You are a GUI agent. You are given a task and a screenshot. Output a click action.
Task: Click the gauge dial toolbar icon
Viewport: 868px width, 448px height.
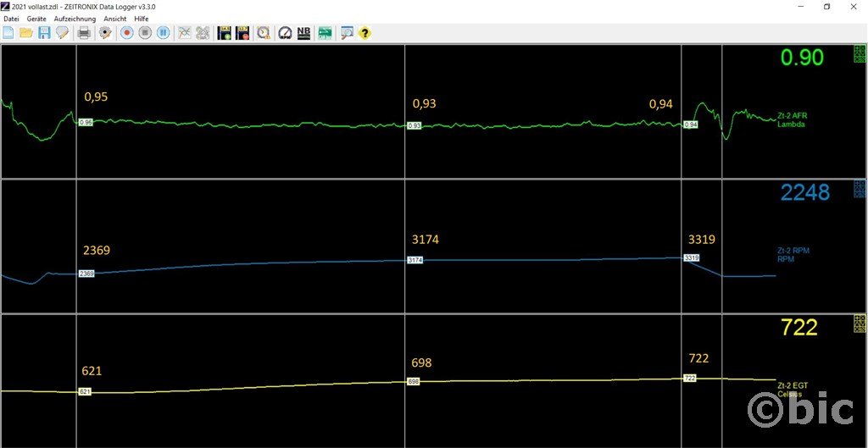pyautogui.click(x=284, y=33)
